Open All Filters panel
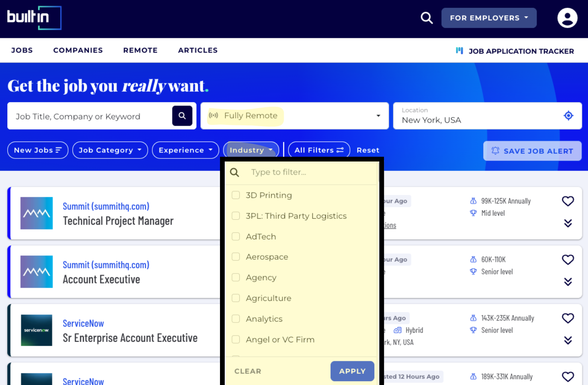The image size is (588, 385). click(x=319, y=150)
